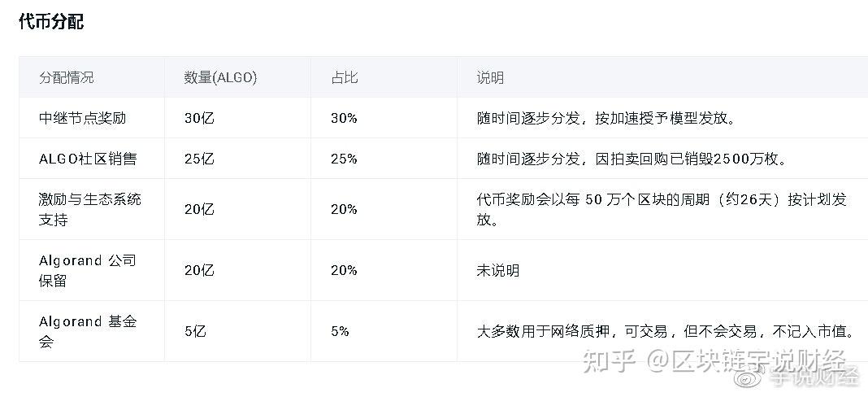Select the 激励与生态系统支持 row label

[x=89, y=209]
